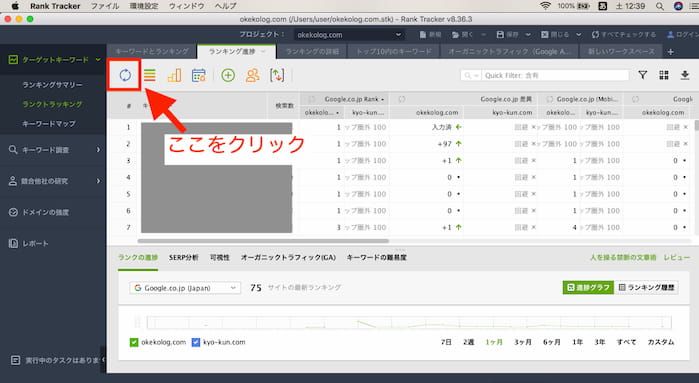Switch to 進捗グラフ progress graph view
This screenshot has height=383, width=699.
tap(588, 288)
